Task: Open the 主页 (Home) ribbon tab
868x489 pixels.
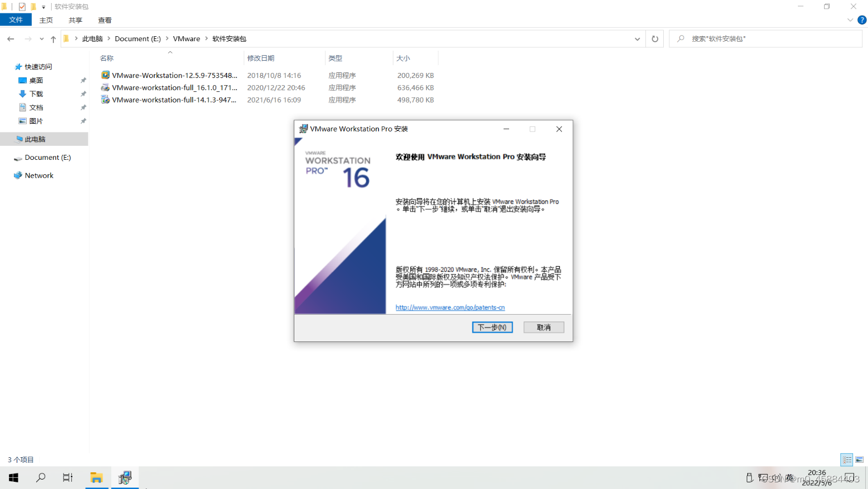Action: 46,20
